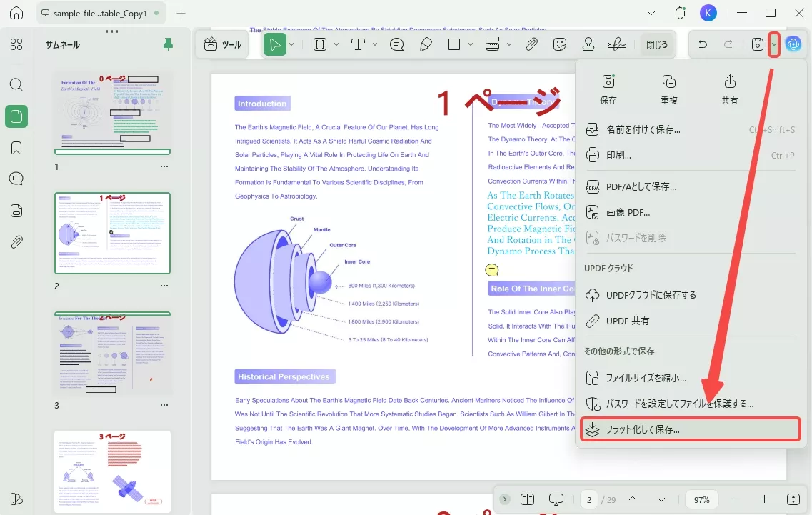Open page 3 thumbnail
The image size is (812, 515).
click(113, 354)
